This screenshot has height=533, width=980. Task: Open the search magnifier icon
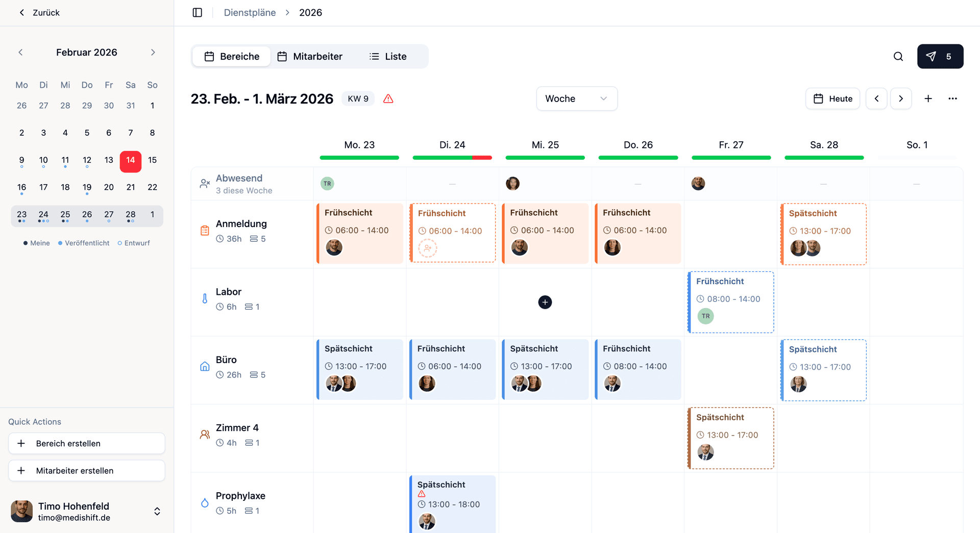898,57
